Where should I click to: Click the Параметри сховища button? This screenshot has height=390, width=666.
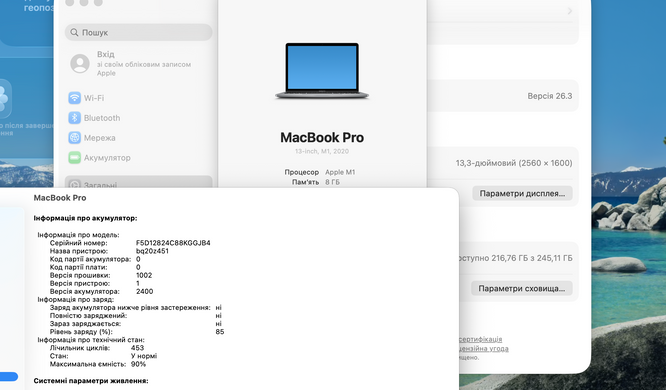[x=522, y=288]
